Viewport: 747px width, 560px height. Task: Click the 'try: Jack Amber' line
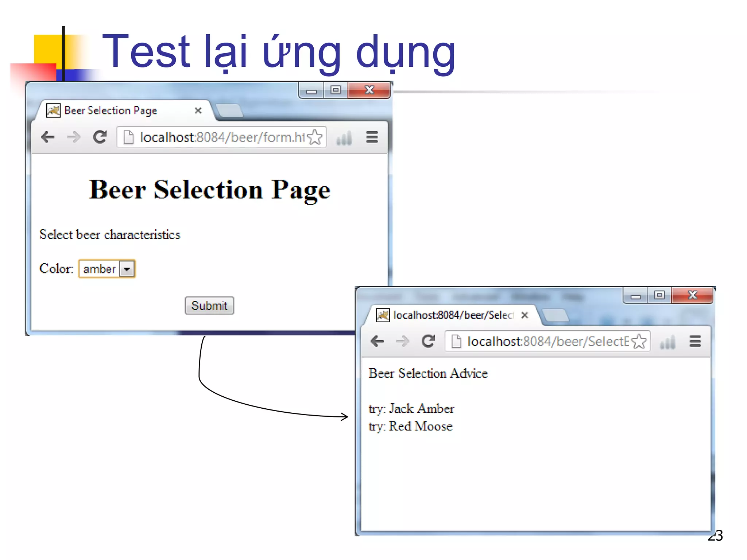[411, 409]
